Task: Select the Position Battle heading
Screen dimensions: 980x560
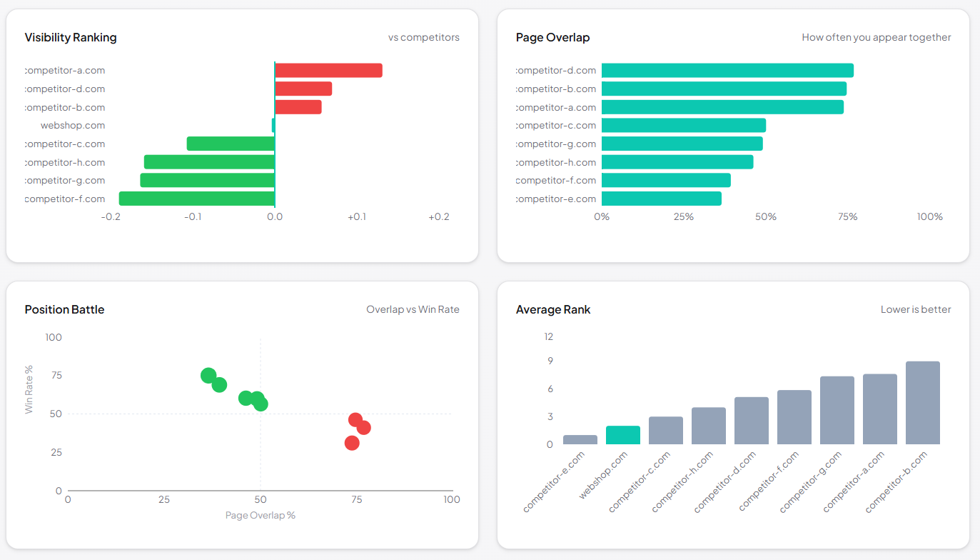Action: 64,309
